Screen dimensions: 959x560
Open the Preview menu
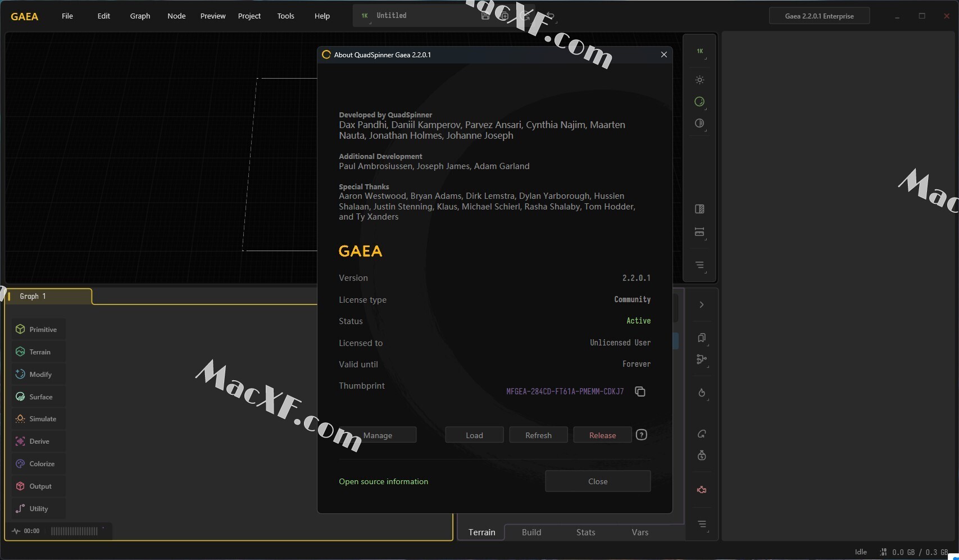tap(213, 16)
